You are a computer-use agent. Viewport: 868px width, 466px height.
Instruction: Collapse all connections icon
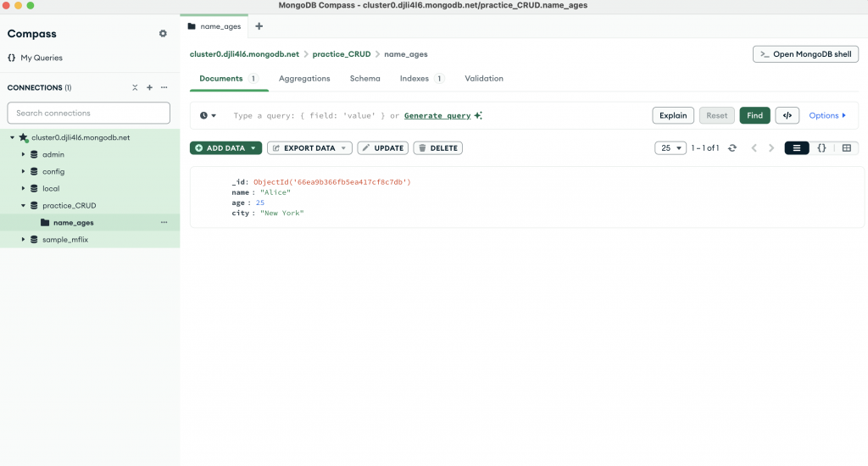click(135, 87)
